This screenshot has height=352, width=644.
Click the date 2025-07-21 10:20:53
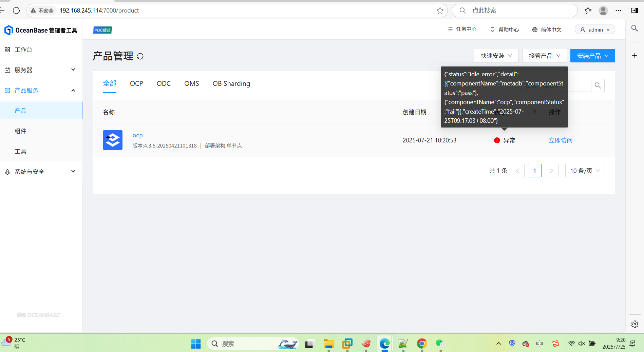pyautogui.click(x=429, y=140)
